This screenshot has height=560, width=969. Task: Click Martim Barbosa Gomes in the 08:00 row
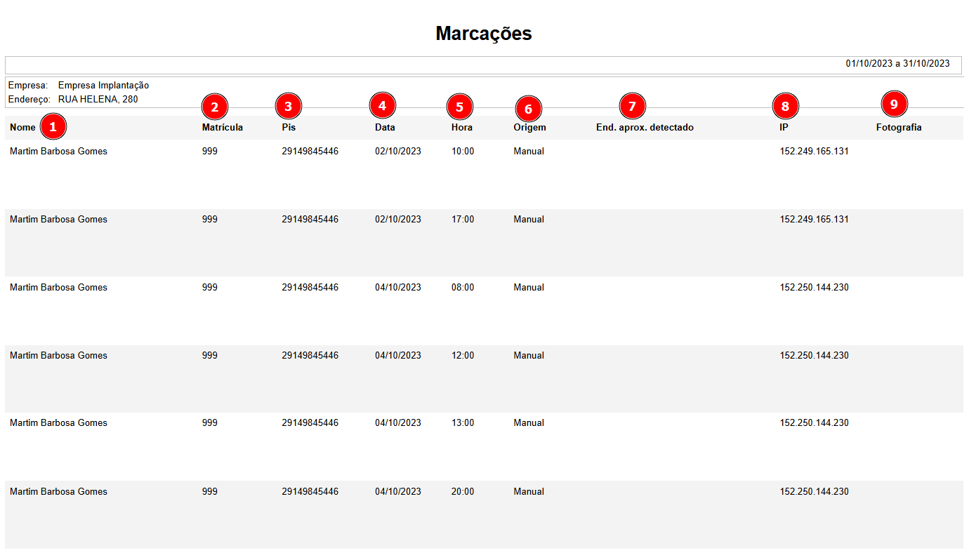click(58, 288)
